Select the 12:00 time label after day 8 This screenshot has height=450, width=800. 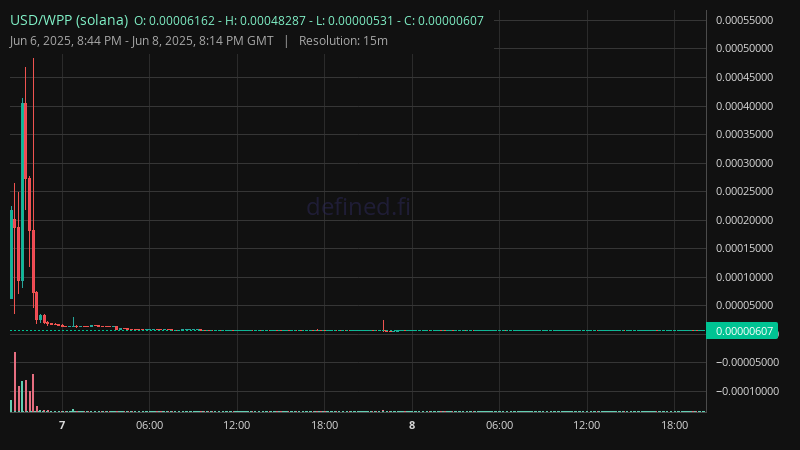click(x=587, y=426)
